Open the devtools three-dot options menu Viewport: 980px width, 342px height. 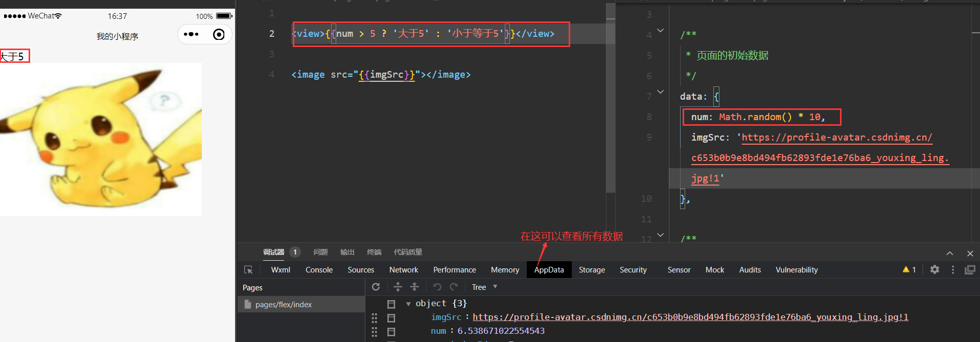pyautogui.click(x=952, y=269)
